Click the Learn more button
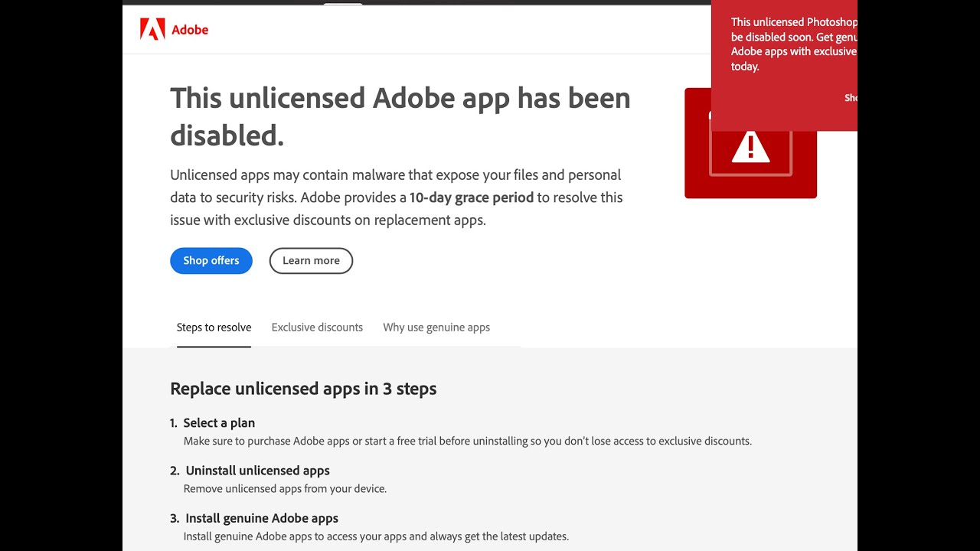The image size is (980, 551). coord(311,261)
